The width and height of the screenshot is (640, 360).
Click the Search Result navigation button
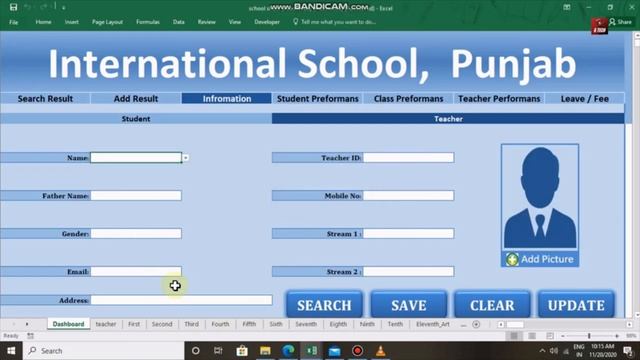pos(45,99)
